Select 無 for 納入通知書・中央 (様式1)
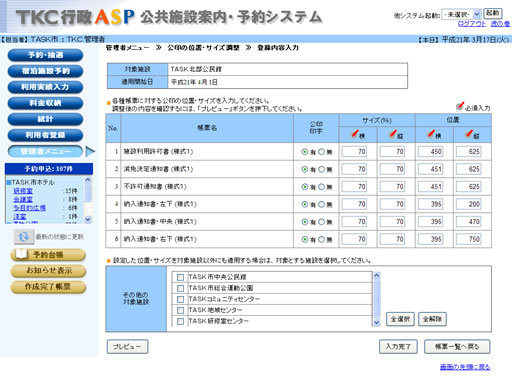 [x=321, y=222]
